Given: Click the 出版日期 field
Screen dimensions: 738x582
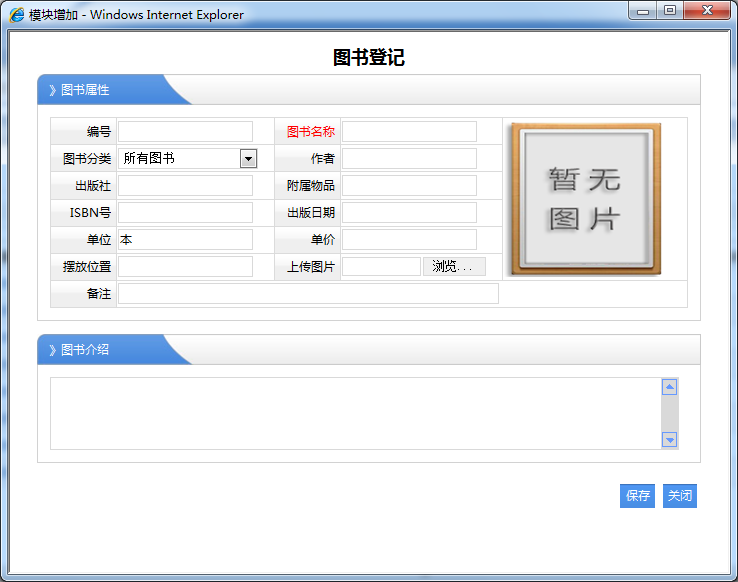Looking at the screenshot, I should [x=409, y=213].
